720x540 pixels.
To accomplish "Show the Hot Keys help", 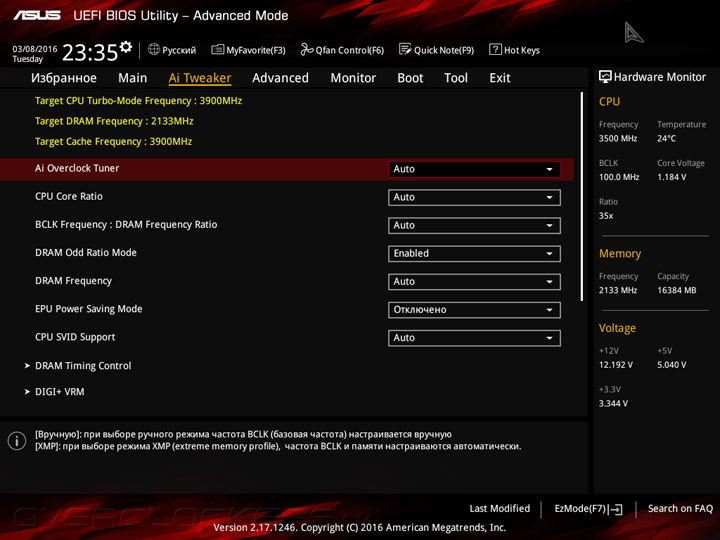I will (514, 50).
